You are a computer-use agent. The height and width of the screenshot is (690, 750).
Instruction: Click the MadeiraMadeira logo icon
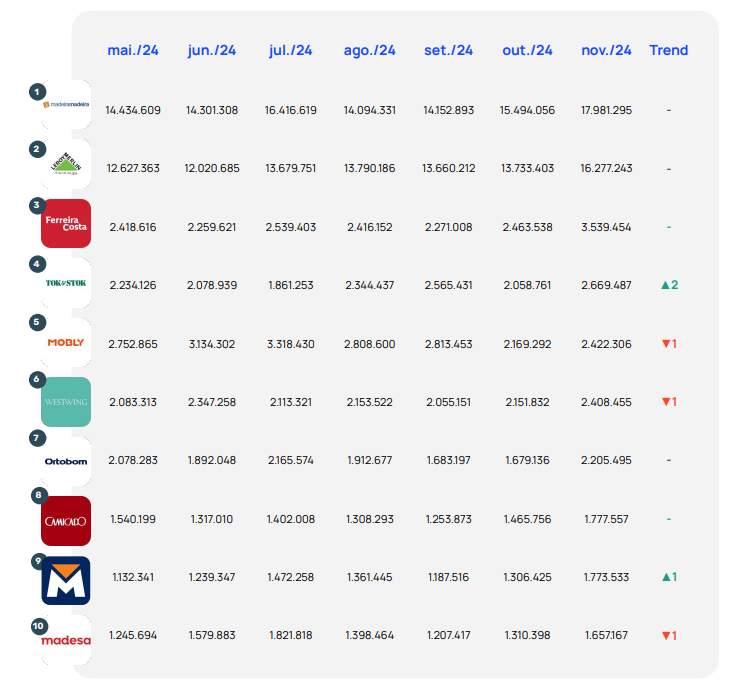[66, 105]
